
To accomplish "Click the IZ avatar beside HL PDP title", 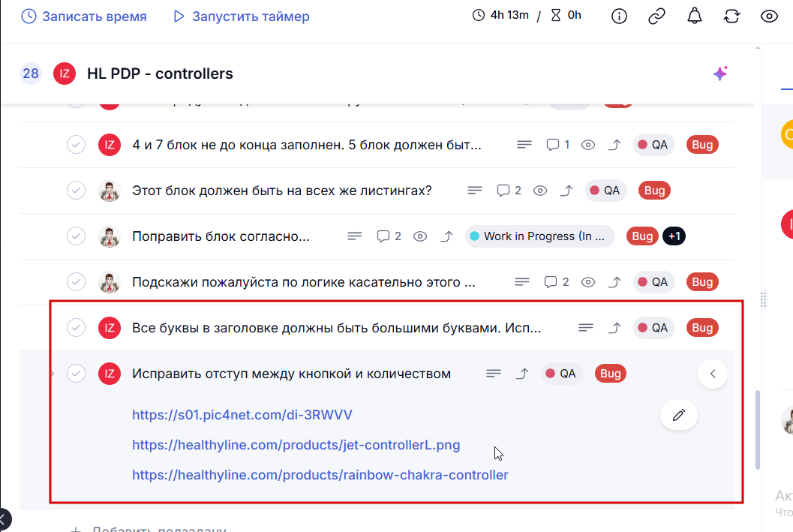I will pyautogui.click(x=65, y=74).
